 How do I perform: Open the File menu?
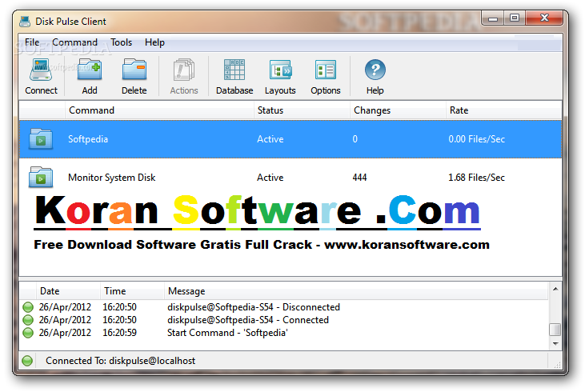(32, 42)
